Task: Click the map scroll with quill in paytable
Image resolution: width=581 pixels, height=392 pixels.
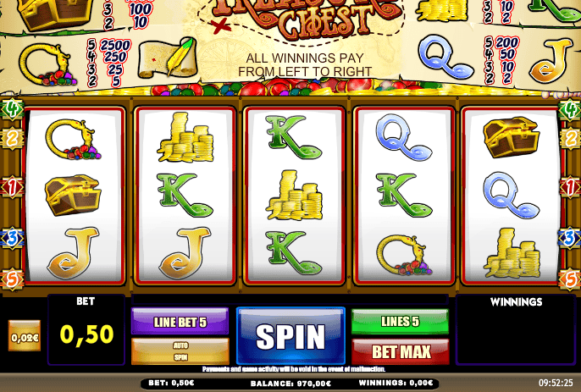Action: 168,58
